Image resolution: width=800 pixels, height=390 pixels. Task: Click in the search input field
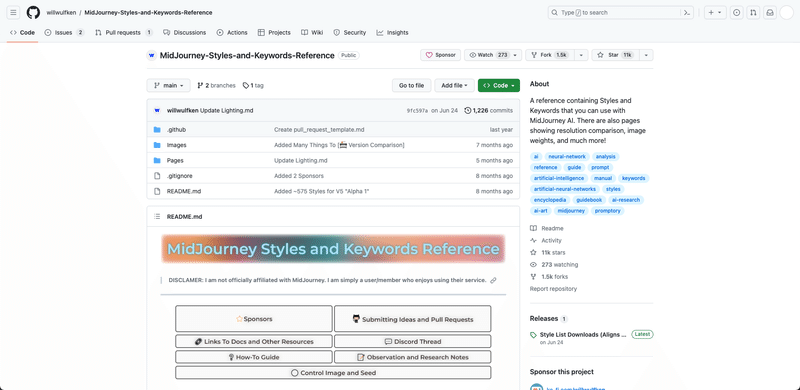tap(614, 13)
